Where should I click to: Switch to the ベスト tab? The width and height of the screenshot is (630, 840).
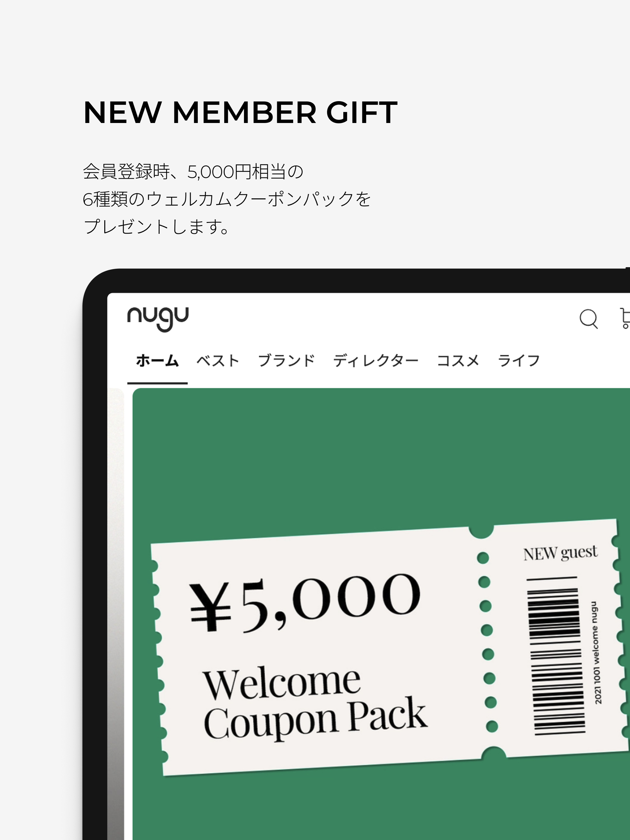218,360
